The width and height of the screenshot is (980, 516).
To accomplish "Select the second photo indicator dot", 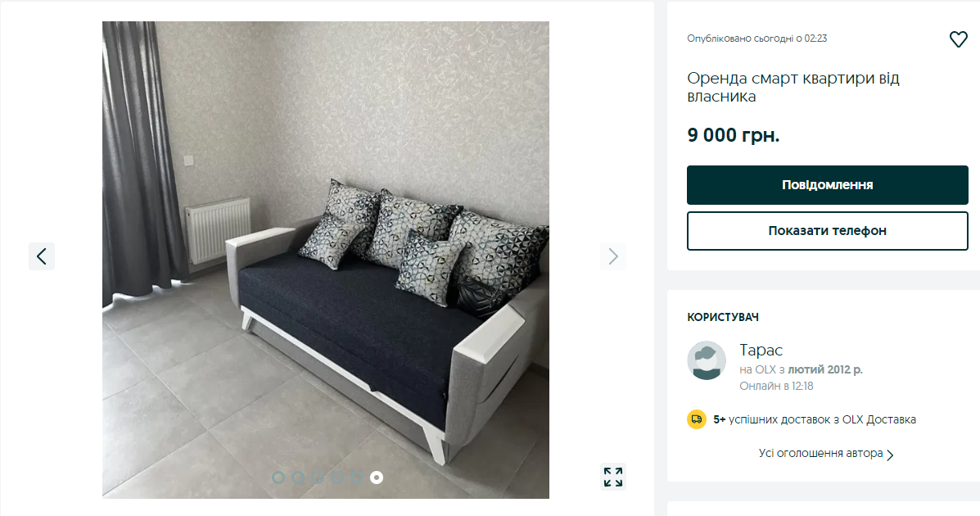I will coord(298,478).
